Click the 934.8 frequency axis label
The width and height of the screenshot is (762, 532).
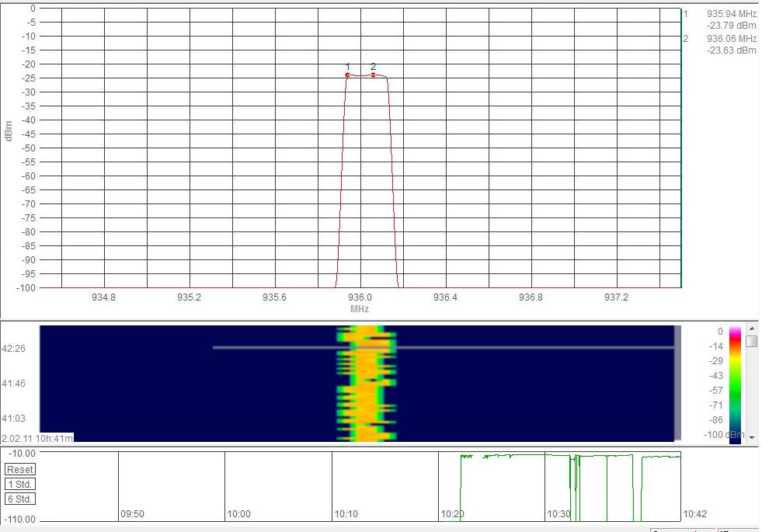(103, 297)
